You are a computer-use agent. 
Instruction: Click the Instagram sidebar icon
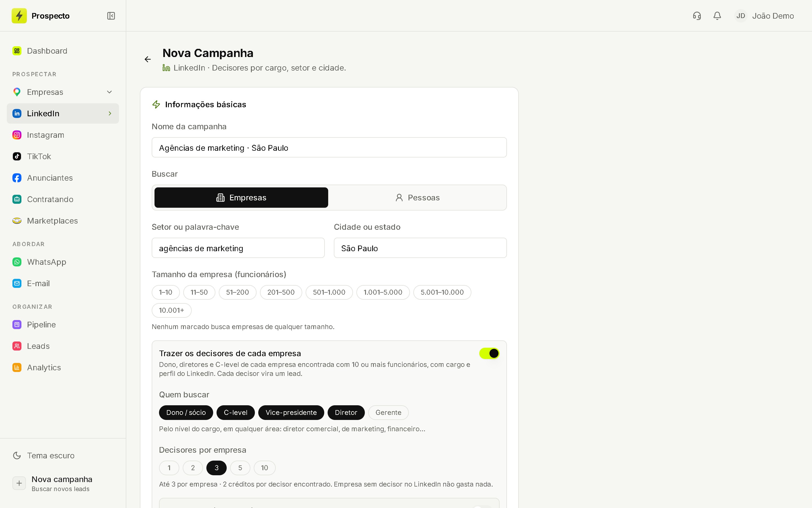tap(17, 135)
